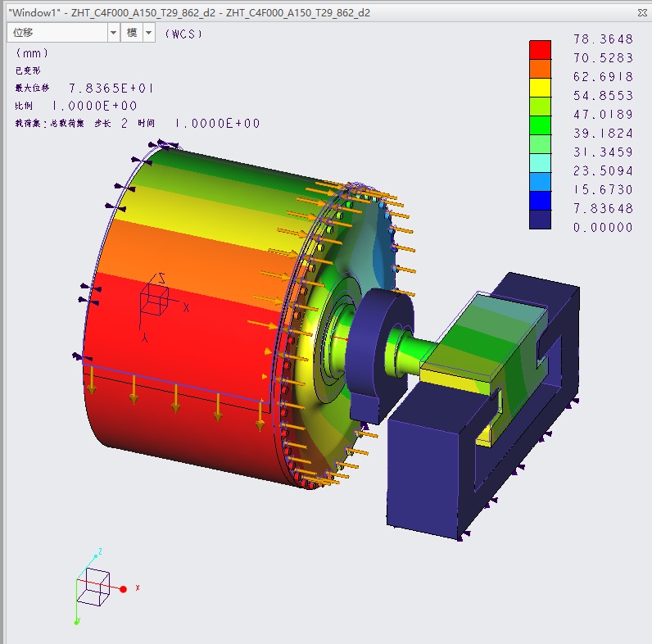
Task: Click legend value 7.83648
Action: click(603, 208)
